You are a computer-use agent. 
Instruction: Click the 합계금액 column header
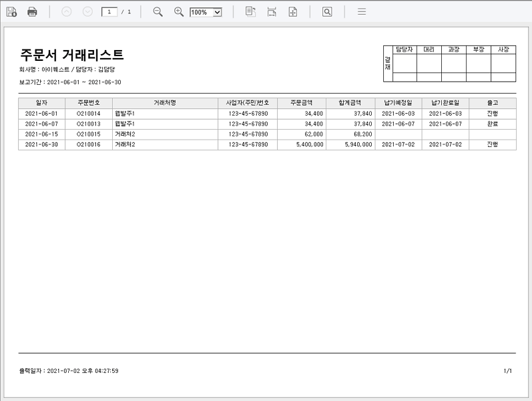[x=350, y=103]
